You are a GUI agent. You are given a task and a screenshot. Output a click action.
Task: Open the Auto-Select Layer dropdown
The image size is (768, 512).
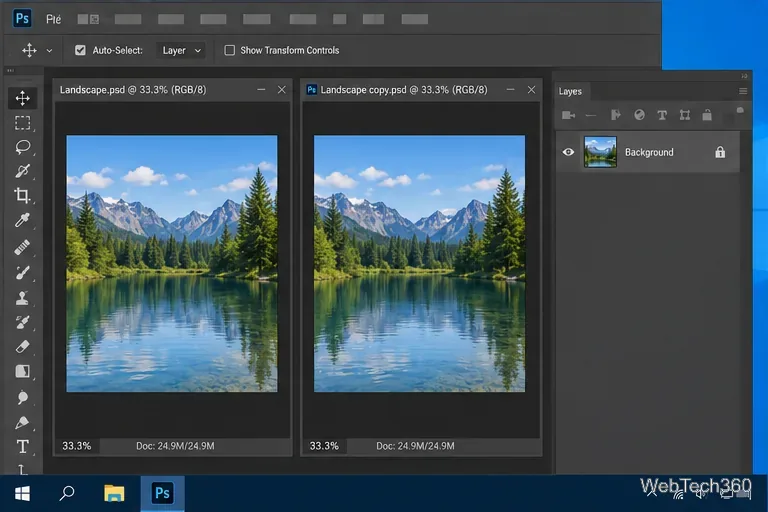pyautogui.click(x=181, y=50)
